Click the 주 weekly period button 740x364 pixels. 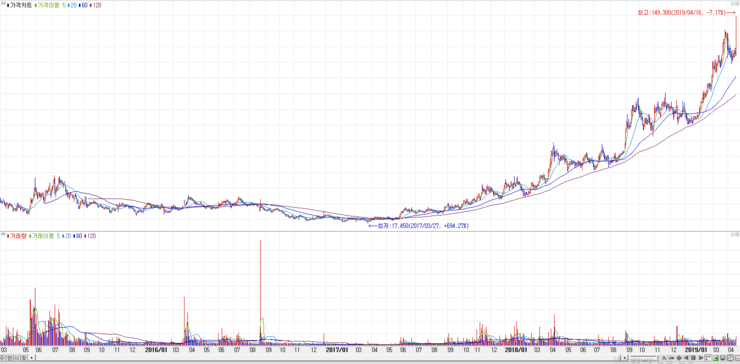pos(2,358)
